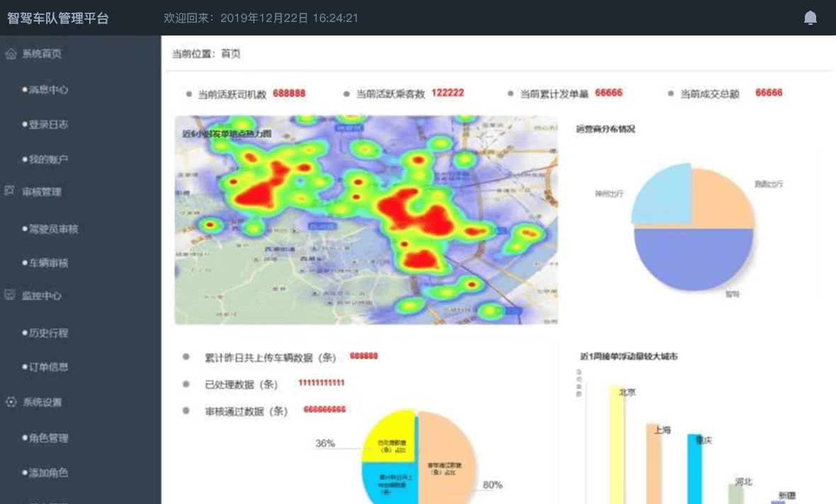Click the order heatmap map
Viewport: 836px width, 504px height.
[x=366, y=219]
